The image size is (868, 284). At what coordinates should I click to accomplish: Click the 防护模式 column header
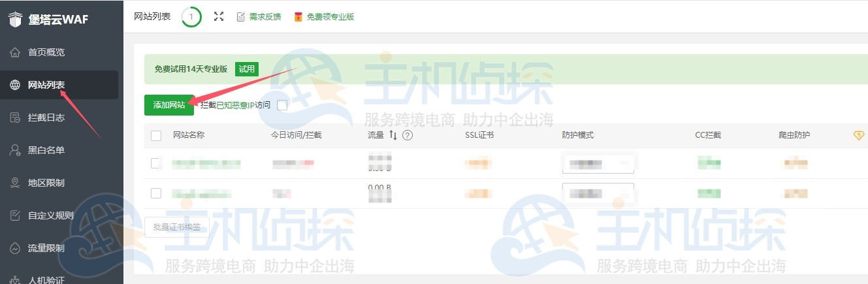(x=577, y=135)
